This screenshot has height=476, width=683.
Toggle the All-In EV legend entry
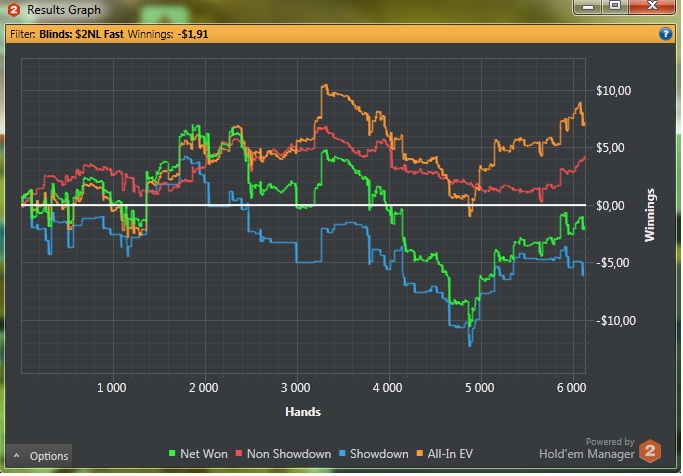(445, 454)
